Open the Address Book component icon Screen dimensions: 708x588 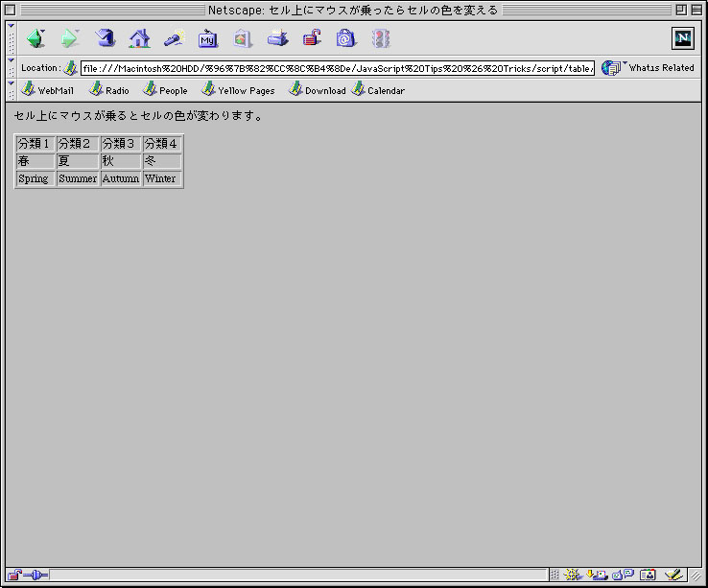pyautogui.click(x=648, y=575)
